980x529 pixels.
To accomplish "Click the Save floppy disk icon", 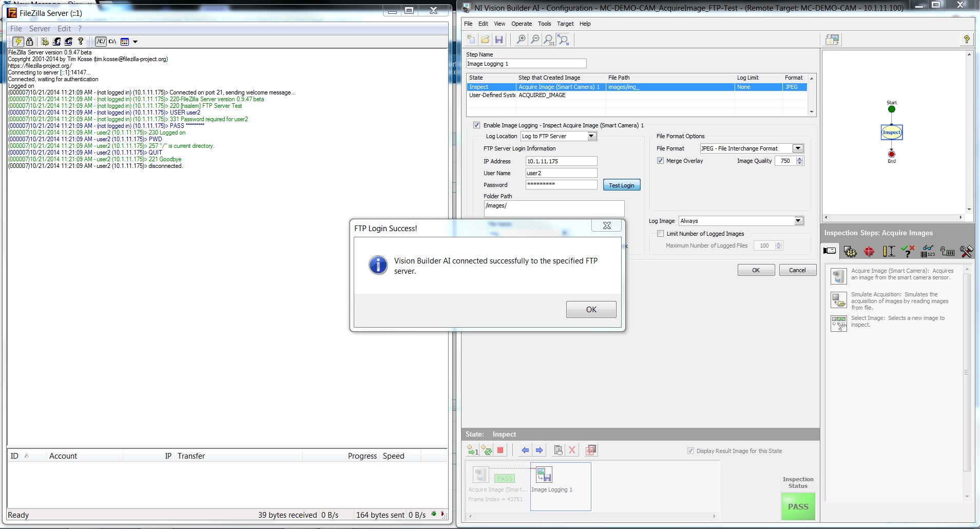I will coord(499,40).
